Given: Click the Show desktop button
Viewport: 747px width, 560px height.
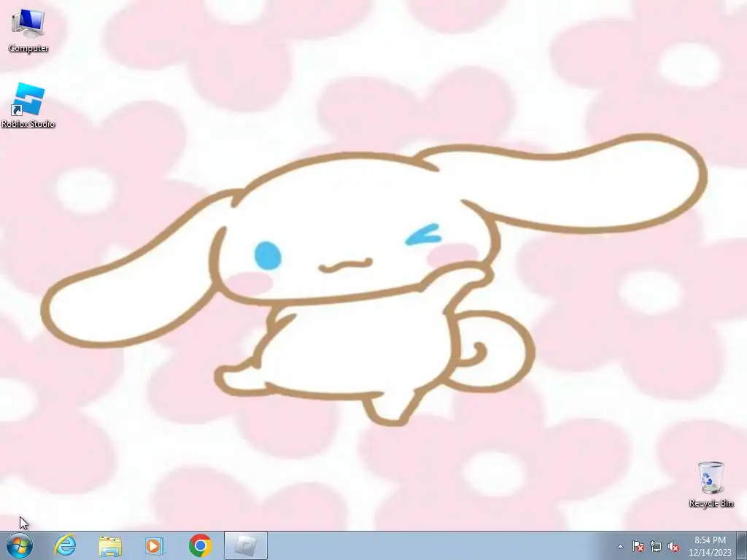Looking at the screenshot, I should (742, 545).
